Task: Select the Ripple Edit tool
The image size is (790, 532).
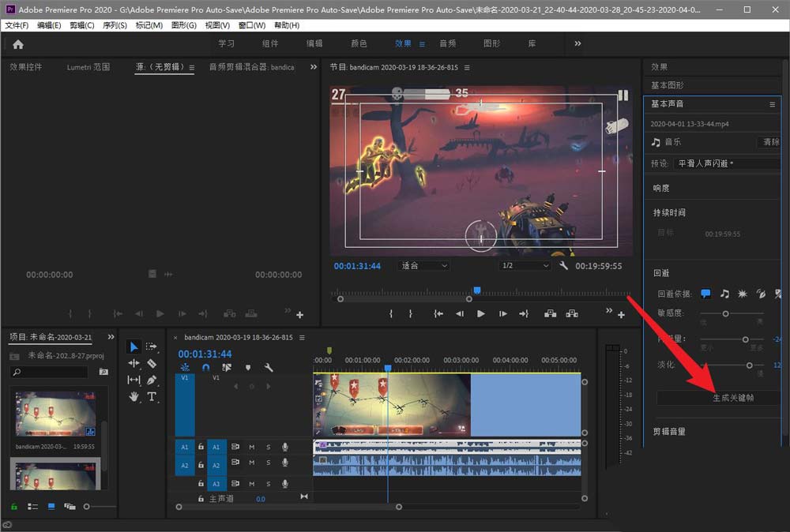Action: [x=134, y=363]
